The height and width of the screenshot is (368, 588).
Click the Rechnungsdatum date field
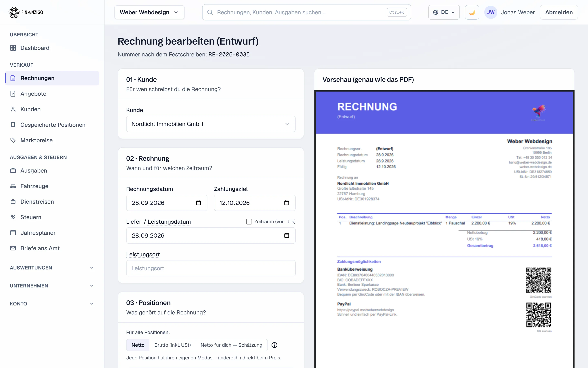167,203
